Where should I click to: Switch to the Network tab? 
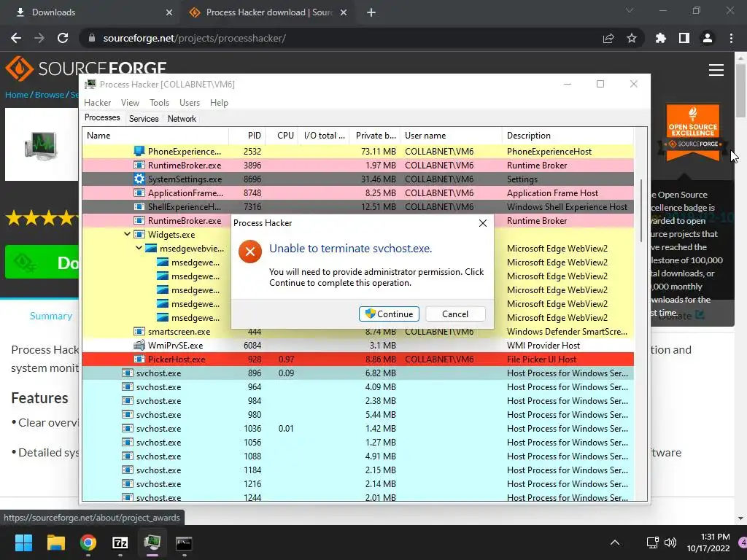(182, 119)
